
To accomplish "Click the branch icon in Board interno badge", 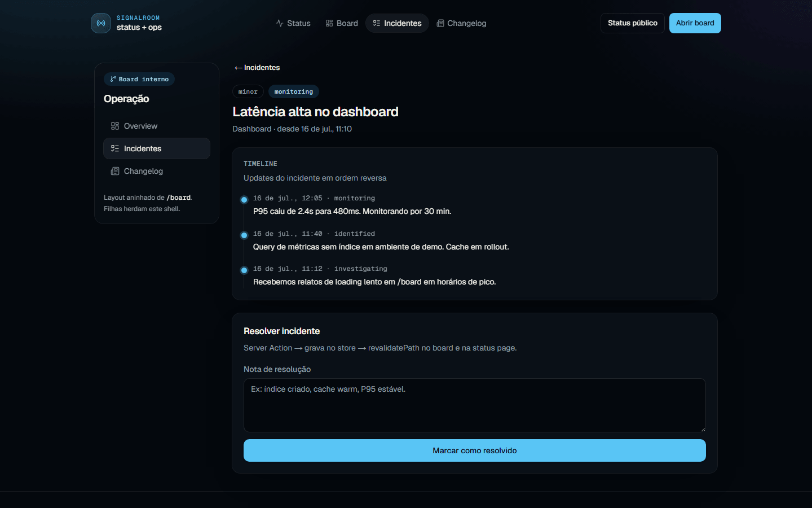I will click(113, 79).
